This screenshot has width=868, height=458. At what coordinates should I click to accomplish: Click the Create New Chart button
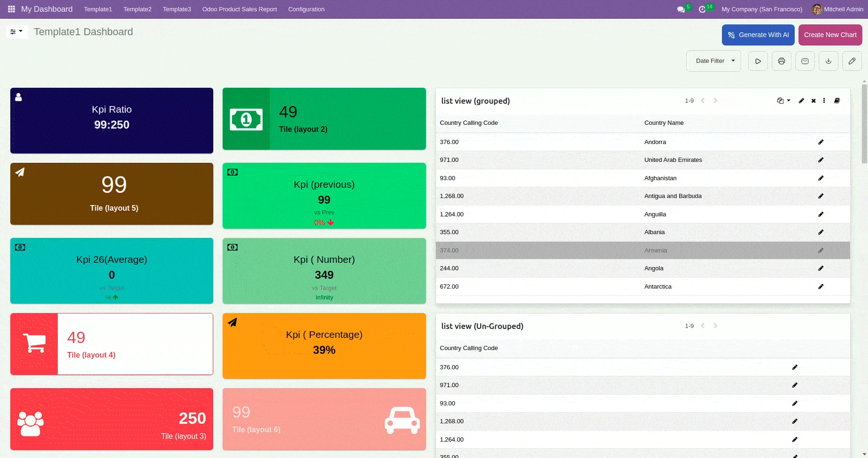click(x=830, y=35)
